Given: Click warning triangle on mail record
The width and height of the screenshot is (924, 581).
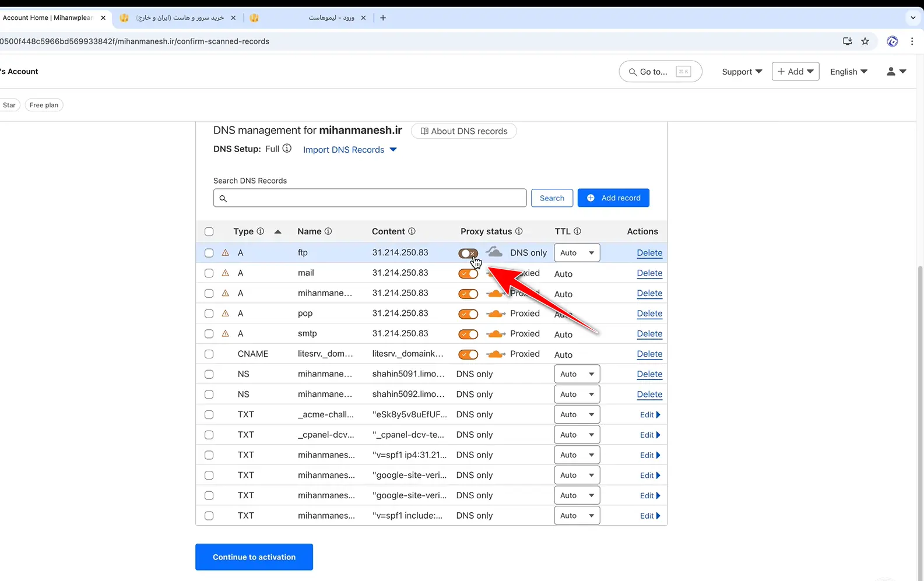Looking at the screenshot, I should click(226, 273).
